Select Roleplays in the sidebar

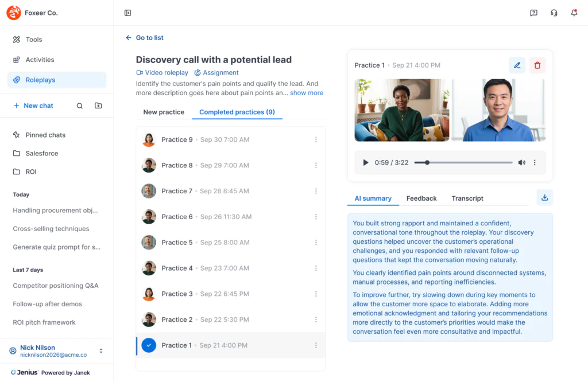pyautogui.click(x=57, y=80)
